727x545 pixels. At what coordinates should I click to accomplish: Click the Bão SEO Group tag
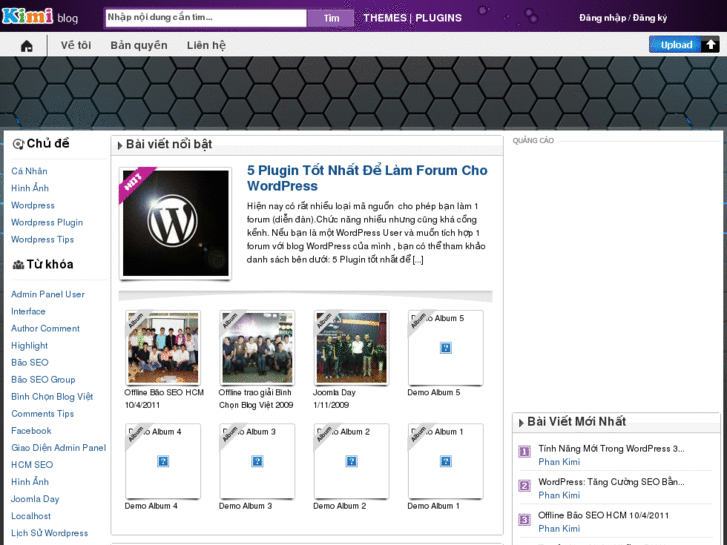tap(43, 379)
